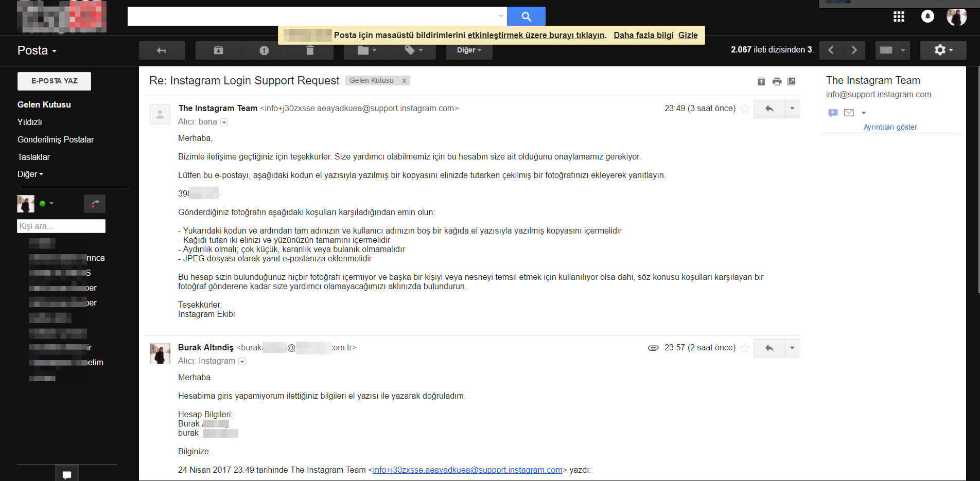This screenshot has width=980, height=481.
Task: Open the labels tag menu
Action: point(413,50)
